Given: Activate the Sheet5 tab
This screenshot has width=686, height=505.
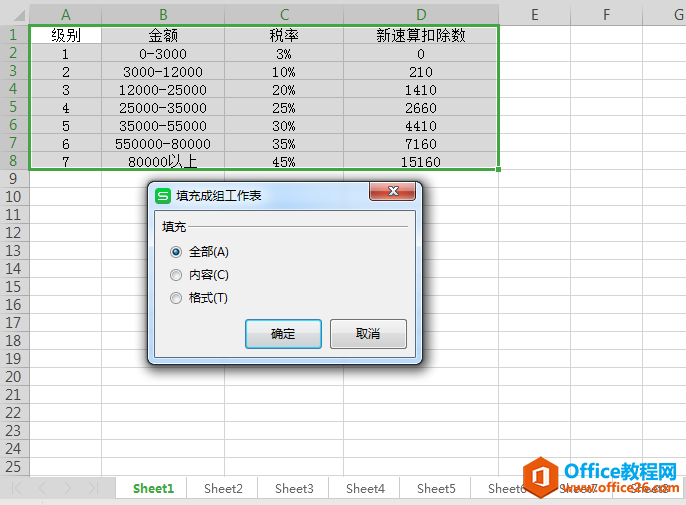Looking at the screenshot, I should pyautogui.click(x=436, y=488).
